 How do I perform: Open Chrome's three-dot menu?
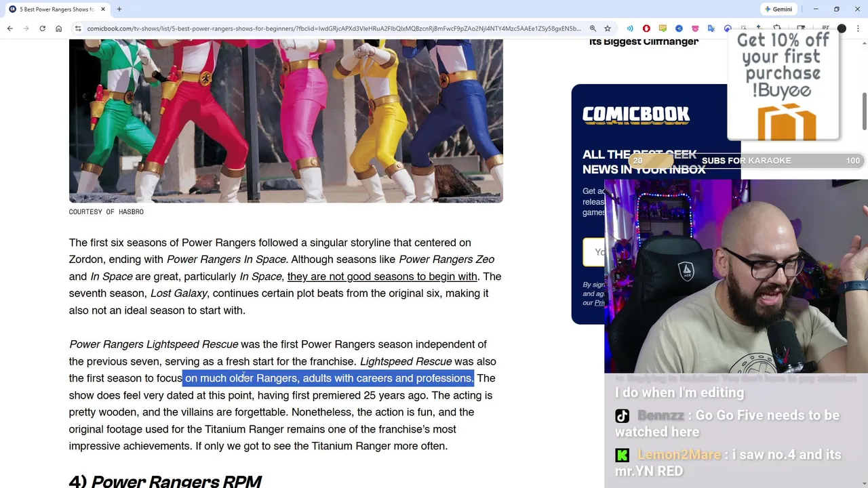point(858,28)
